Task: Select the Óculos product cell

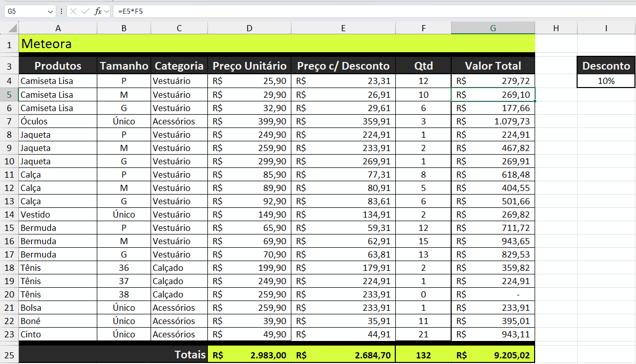Action: coord(58,121)
